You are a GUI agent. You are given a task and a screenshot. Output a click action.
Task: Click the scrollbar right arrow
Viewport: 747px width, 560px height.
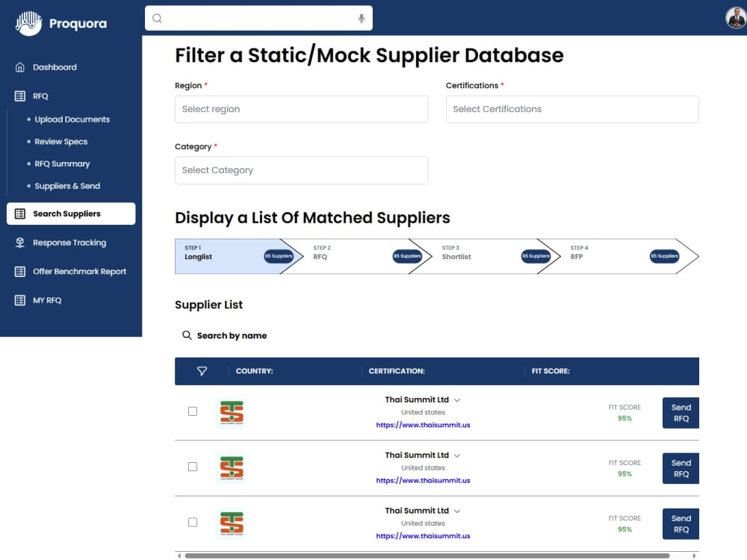point(694,556)
